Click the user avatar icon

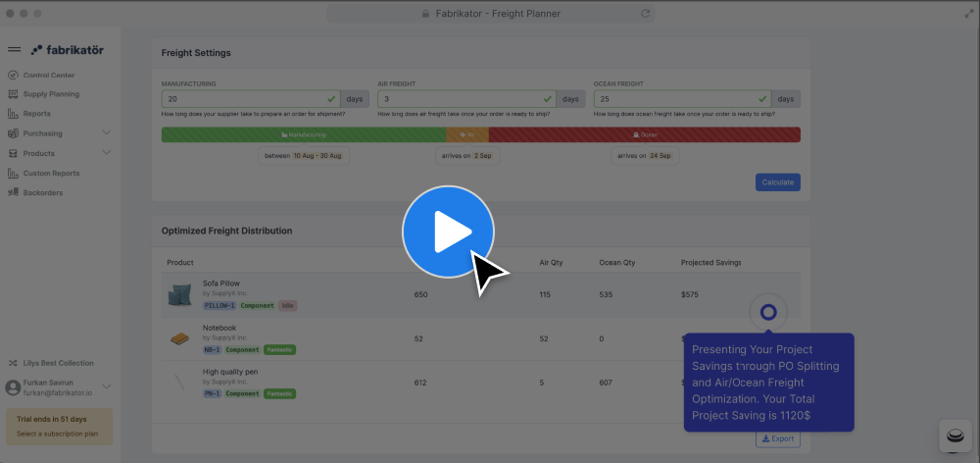[x=13, y=387]
